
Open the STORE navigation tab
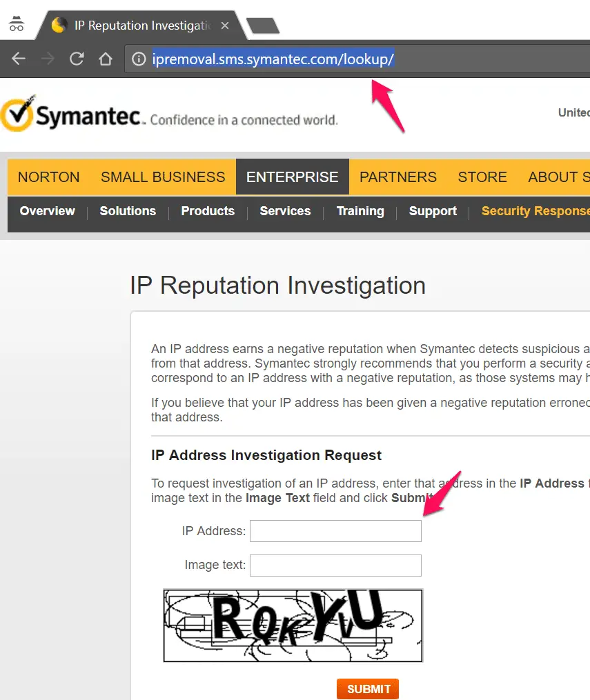(x=482, y=177)
